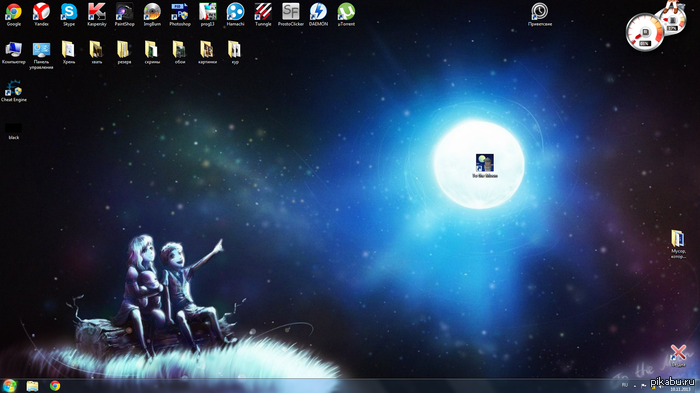Viewport: 700px width, 393px height.
Task: Open the PaintShop shortcut
Action: 124,14
